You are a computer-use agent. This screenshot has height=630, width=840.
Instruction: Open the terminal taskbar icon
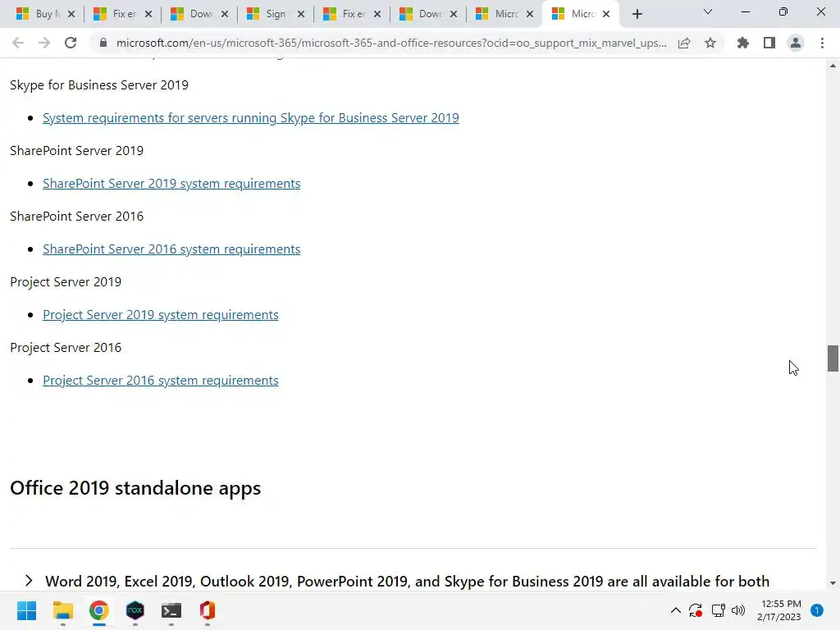point(171,610)
